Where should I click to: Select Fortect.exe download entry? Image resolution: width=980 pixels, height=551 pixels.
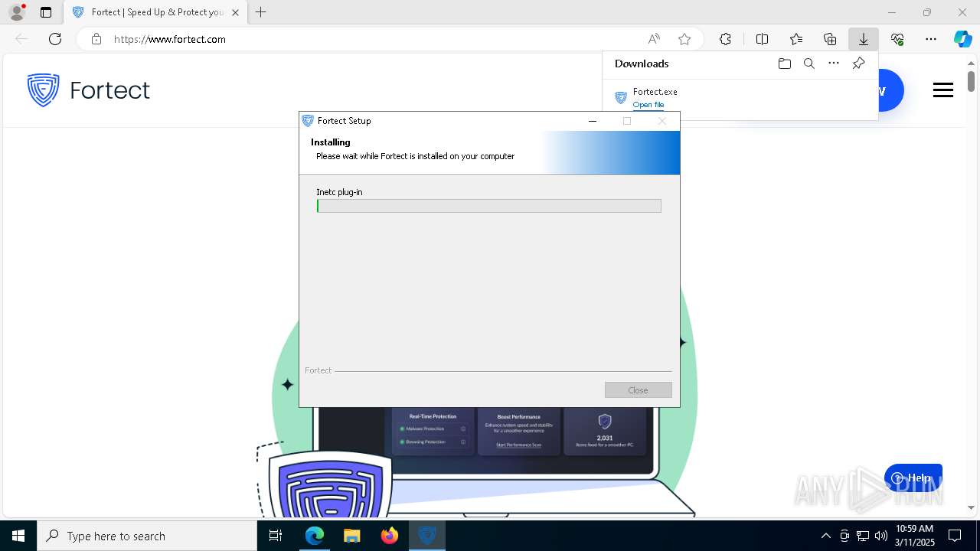740,97
